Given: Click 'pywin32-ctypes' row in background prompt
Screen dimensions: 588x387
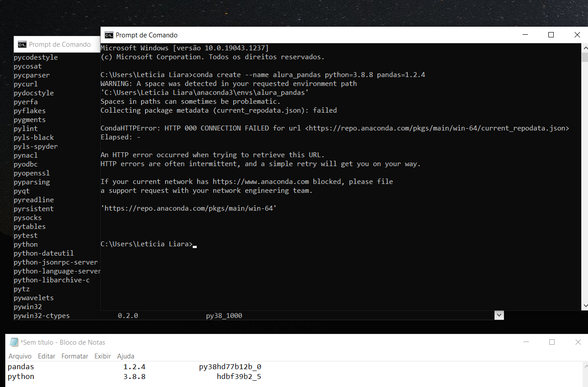Looking at the screenshot, I should (128, 316).
